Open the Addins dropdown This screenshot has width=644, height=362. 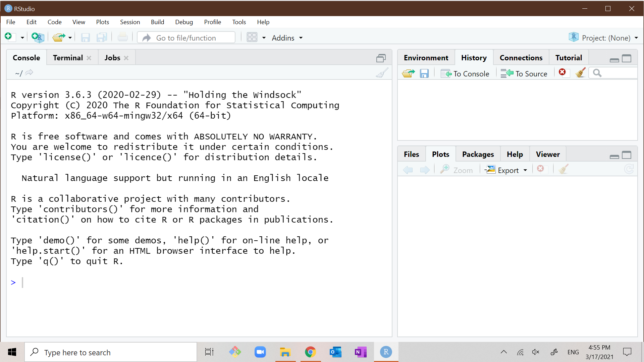[x=287, y=38]
